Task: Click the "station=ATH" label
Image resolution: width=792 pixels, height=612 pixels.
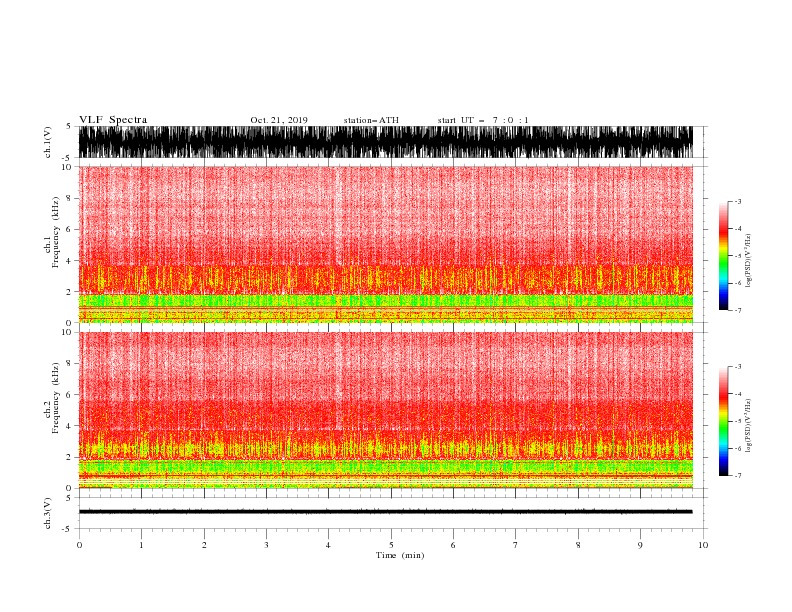Action: tap(371, 120)
